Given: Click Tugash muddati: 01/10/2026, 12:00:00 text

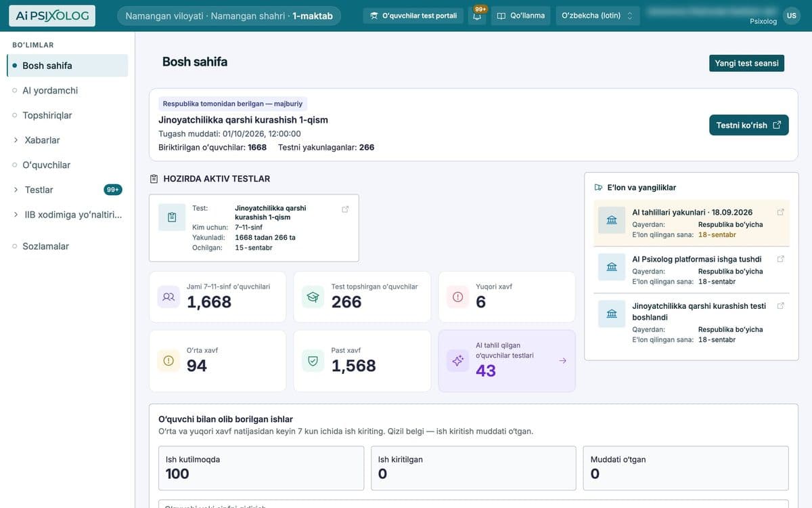Looking at the screenshot, I should 229,133.
